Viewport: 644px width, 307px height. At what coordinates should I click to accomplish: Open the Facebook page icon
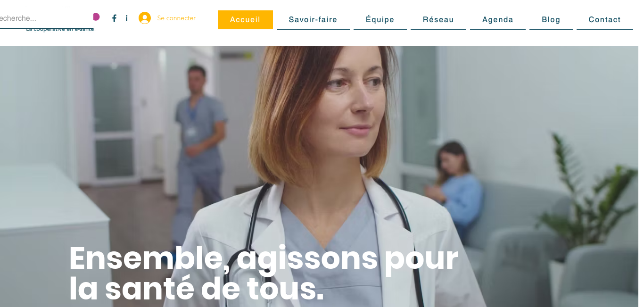point(114,18)
